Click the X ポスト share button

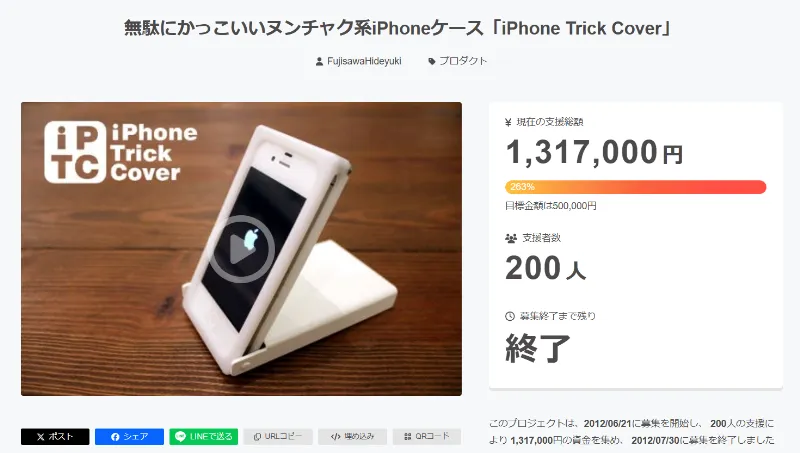coord(55,437)
